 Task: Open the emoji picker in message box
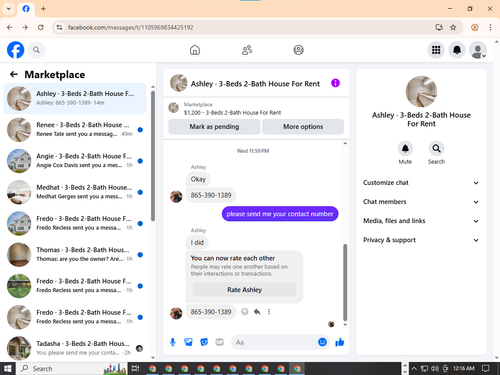(322, 342)
